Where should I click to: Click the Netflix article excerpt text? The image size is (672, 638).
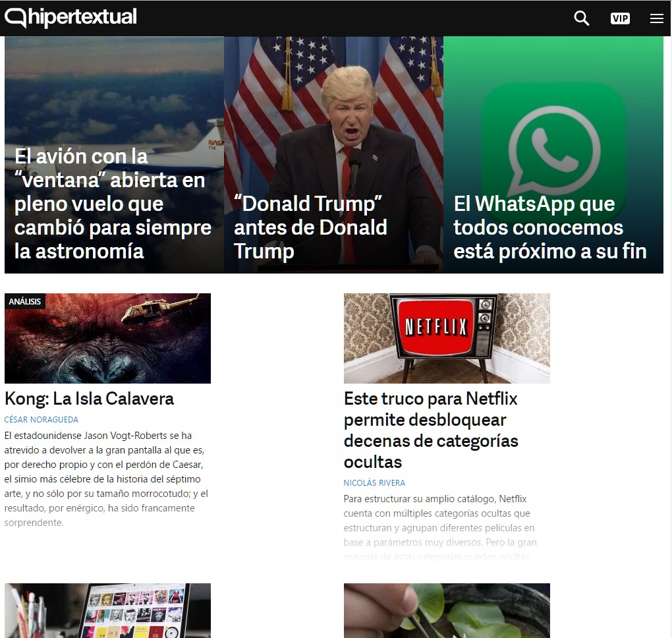coord(439,527)
